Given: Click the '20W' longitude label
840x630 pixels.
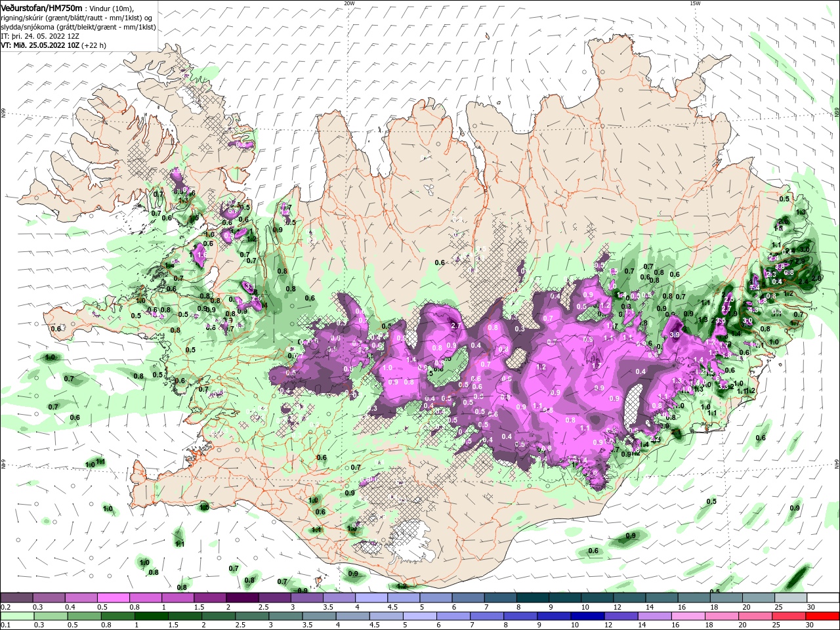Looking at the screenshot, I should tap(349, 3).
